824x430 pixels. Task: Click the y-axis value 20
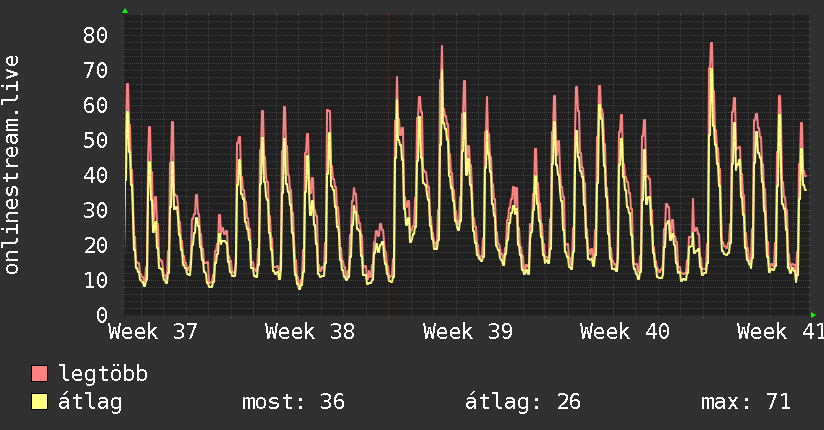pos(96,245)
